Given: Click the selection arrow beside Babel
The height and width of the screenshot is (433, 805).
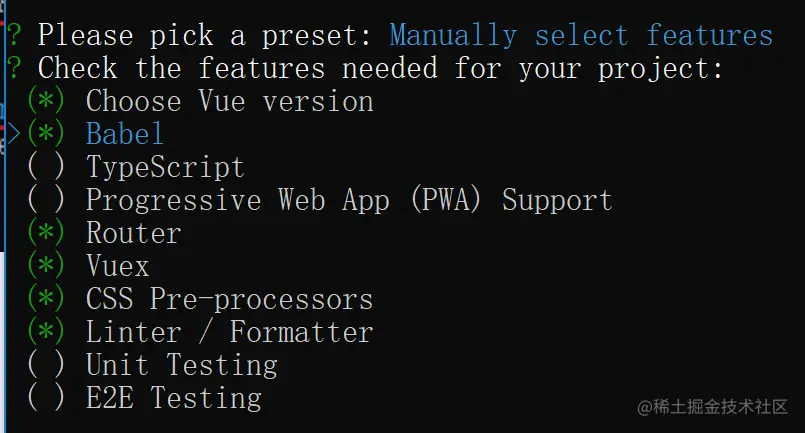Looking at the screenshot, I should coord(14,134).
